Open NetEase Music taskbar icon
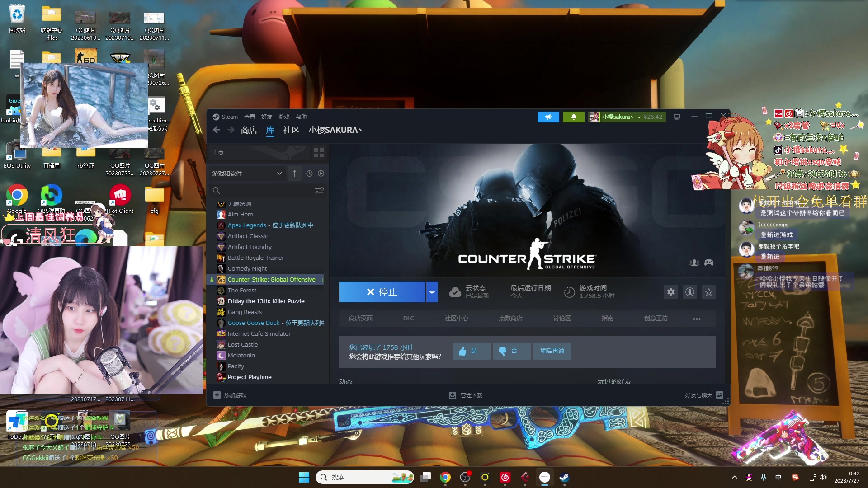Viewport: 868px width, 488px height. [x=505, y=477]
